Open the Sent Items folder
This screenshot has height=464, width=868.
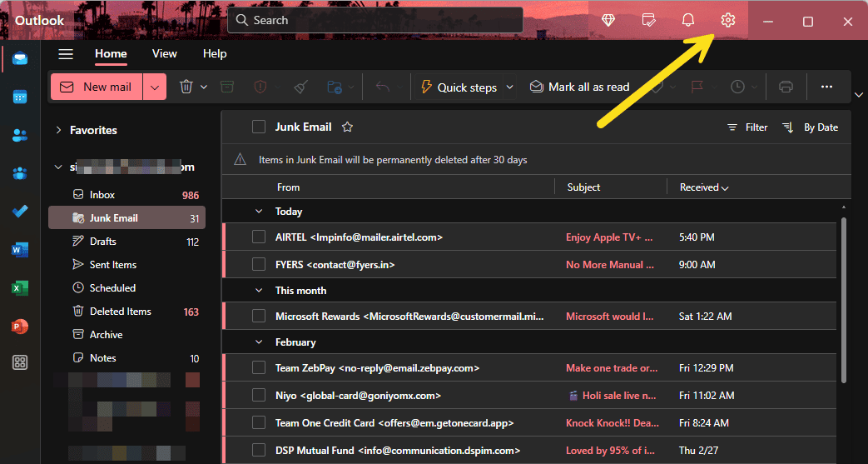coord(126,265)
